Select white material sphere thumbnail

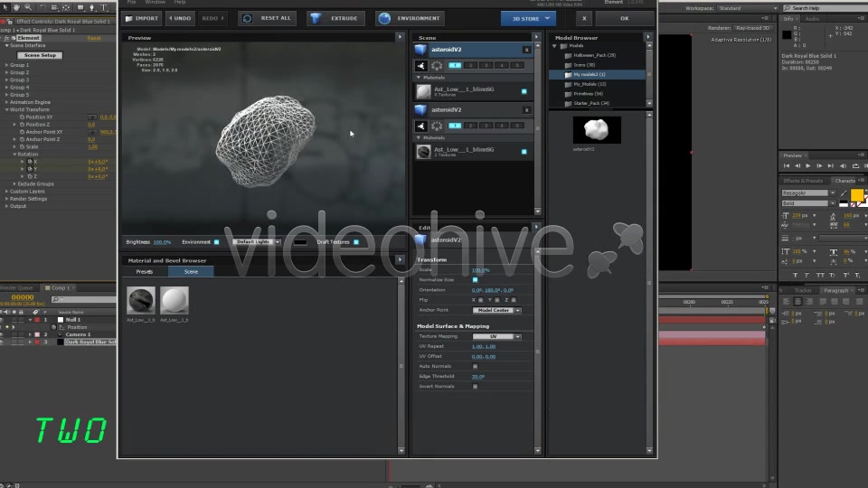coord(175,301)
